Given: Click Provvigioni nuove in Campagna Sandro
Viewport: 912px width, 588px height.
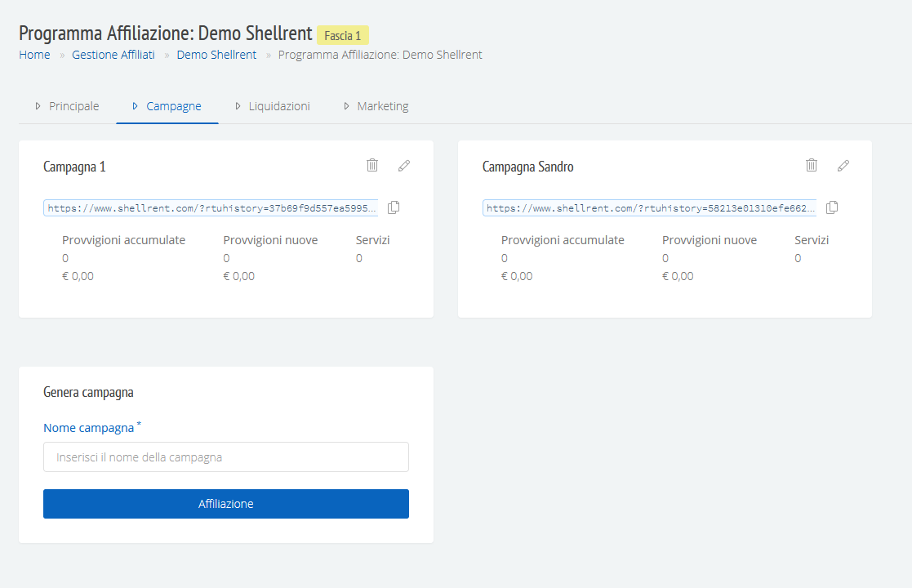Looking at the screenshot, I should (710, 240).
